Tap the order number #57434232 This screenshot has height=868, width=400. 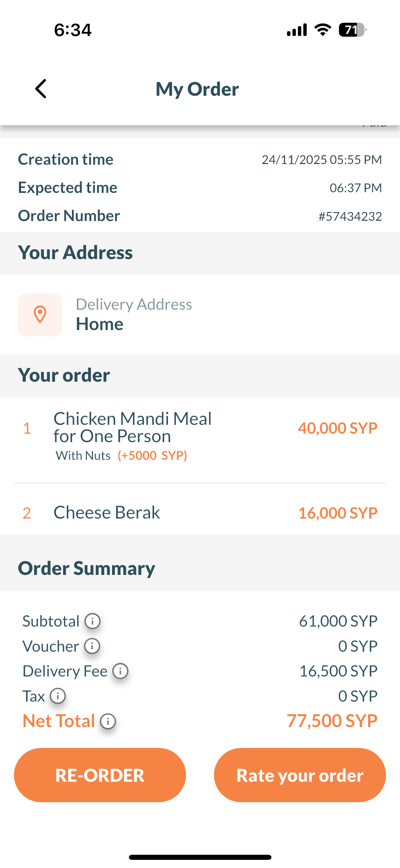(x=350, y=216)
